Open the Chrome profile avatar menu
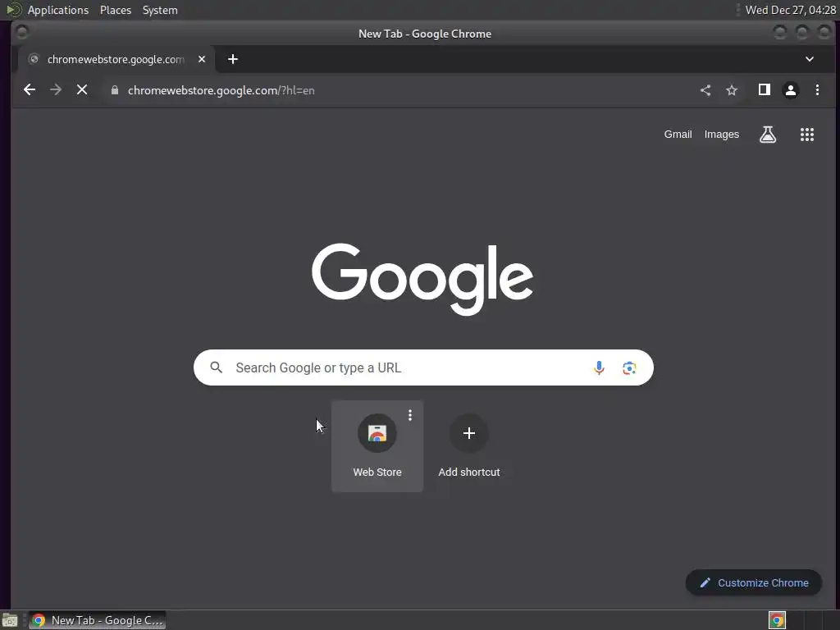The image size is (840, 630). pyautogui.click(x=791, y=90)
